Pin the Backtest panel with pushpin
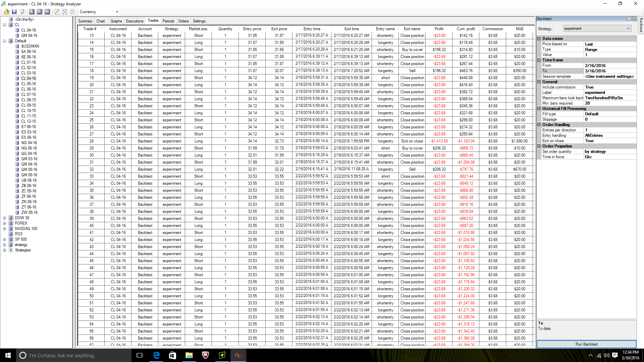 pos(628,19)
